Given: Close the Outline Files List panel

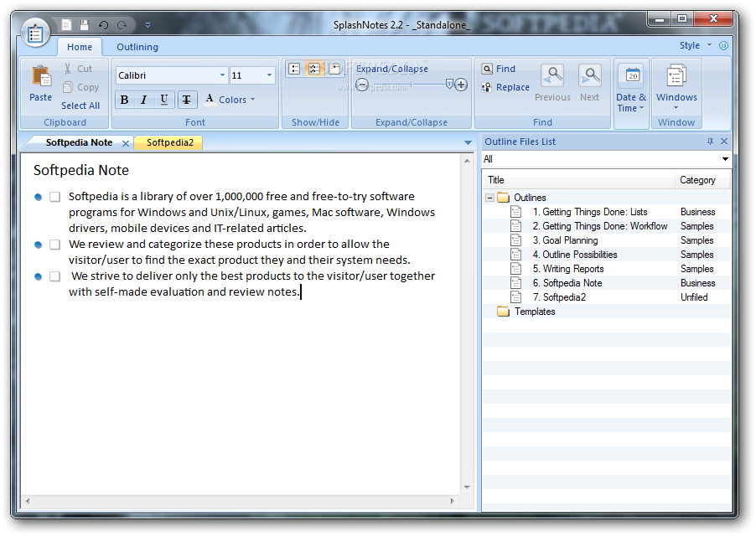Looking at the screenshot, I should coord(723,141).
